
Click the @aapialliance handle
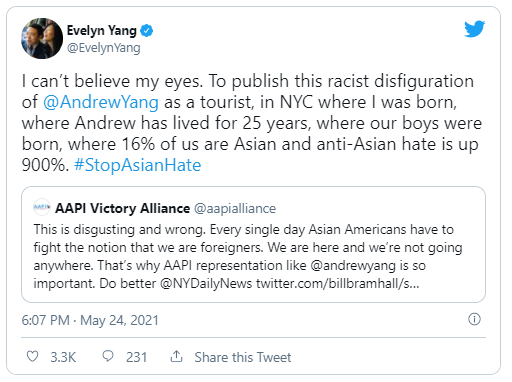[235, 208]
